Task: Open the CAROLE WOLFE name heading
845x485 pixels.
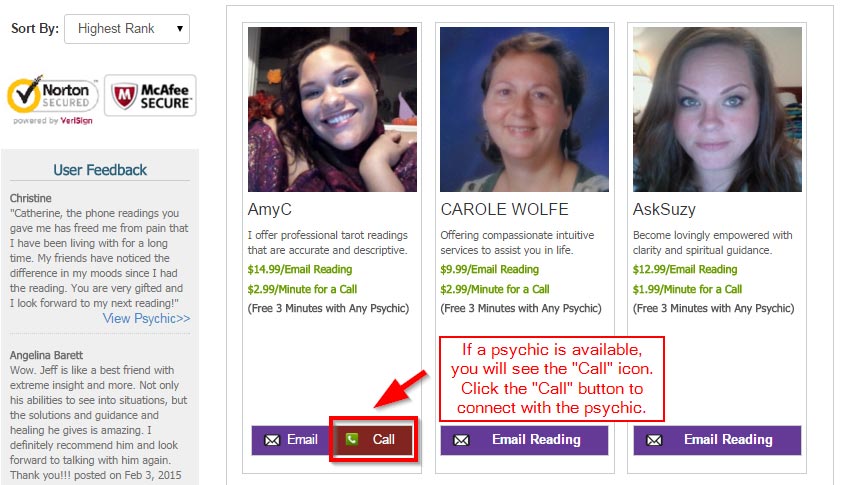Action: point(504,209)
